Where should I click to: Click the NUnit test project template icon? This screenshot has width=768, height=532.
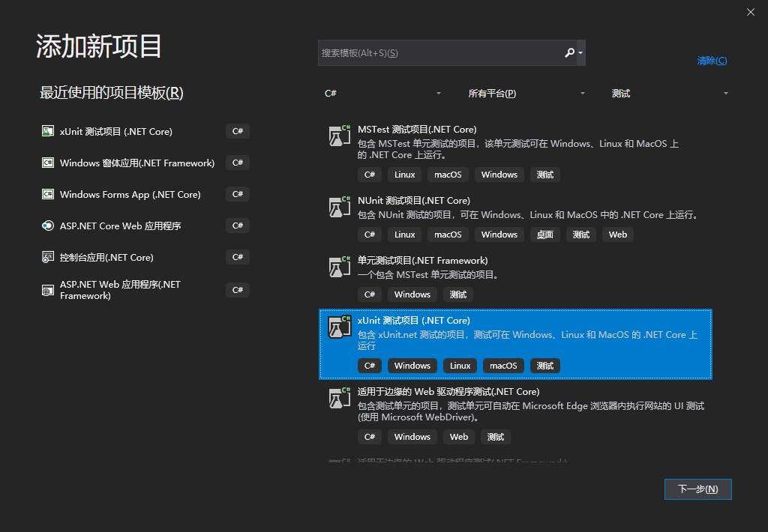340,207
